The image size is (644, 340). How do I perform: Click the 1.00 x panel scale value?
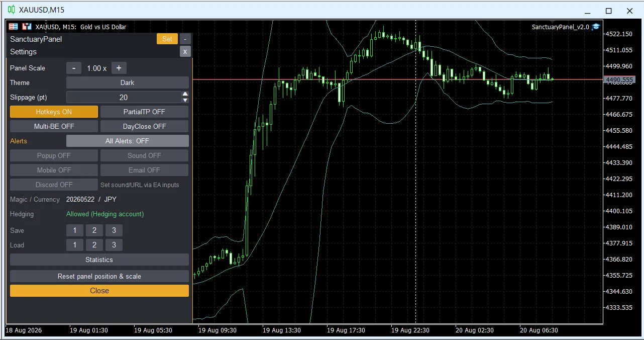pos(96,68)
